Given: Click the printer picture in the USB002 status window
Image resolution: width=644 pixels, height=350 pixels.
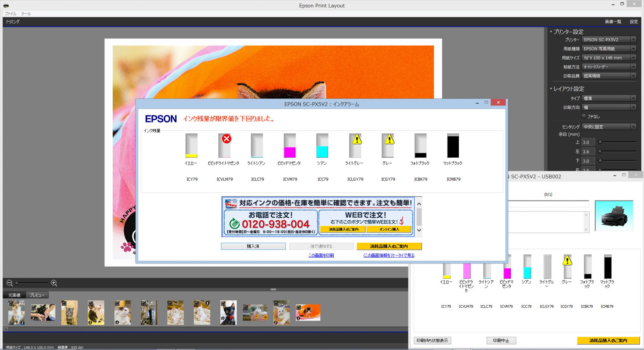Looking at the screenshot, I should (x=614, y=216).
